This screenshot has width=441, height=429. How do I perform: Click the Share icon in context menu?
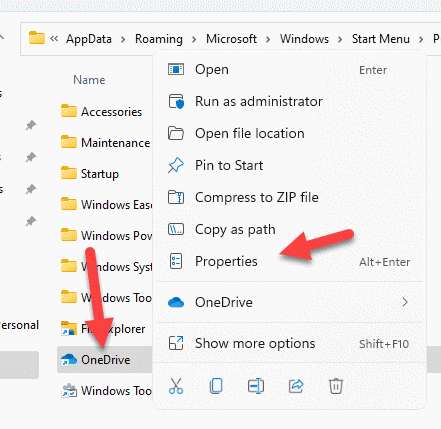pos(296,386)
